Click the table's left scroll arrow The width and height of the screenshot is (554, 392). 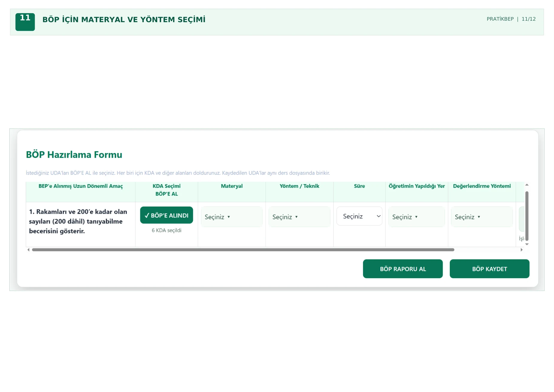[x=28, y=250]
